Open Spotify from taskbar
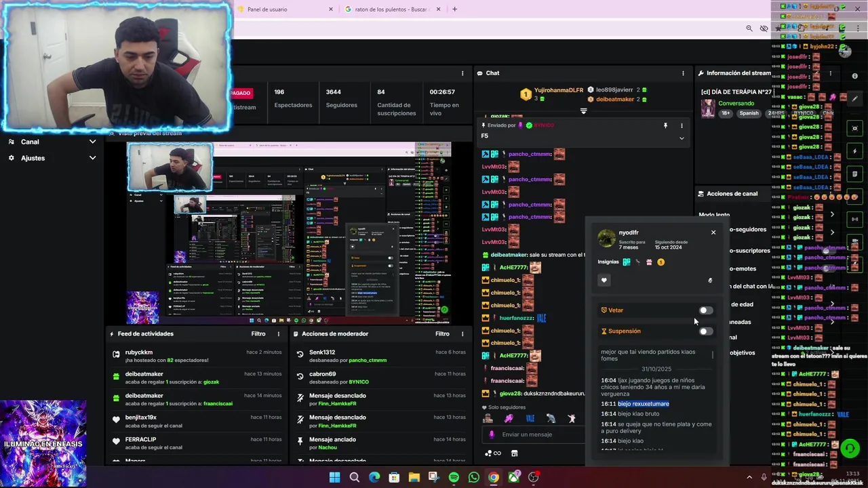Image resolution: width=868 pixels, height=488 pixels. 454,477
